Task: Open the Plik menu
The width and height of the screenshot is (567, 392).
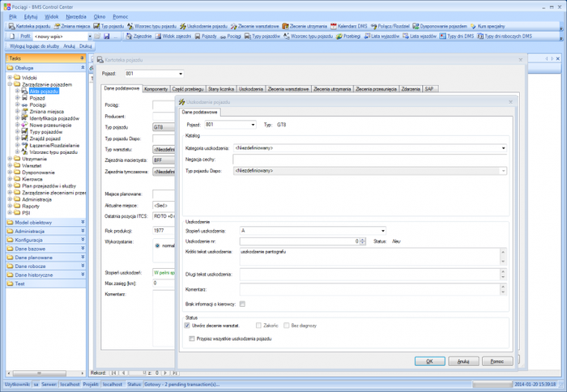Action: point(13,17)
